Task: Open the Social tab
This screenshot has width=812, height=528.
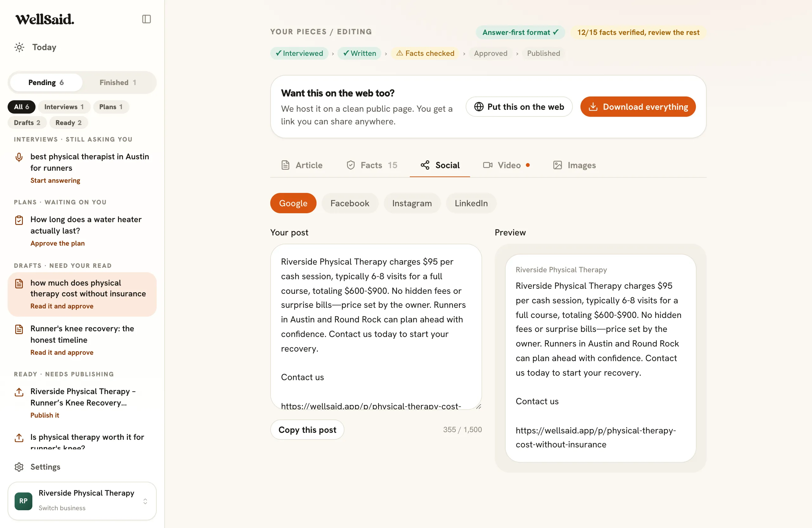Action: tap(440, 165)
